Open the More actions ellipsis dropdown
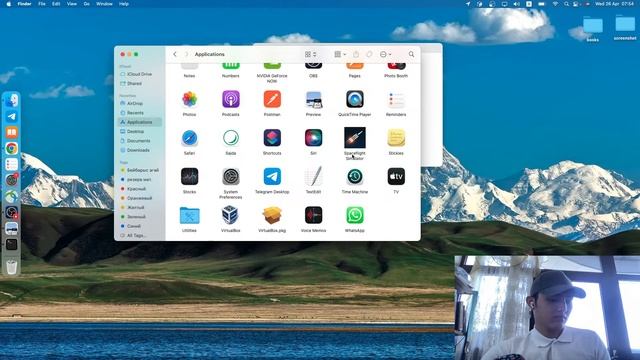The image size is (640, 360). pyautogui.click(x=385, y=54)
